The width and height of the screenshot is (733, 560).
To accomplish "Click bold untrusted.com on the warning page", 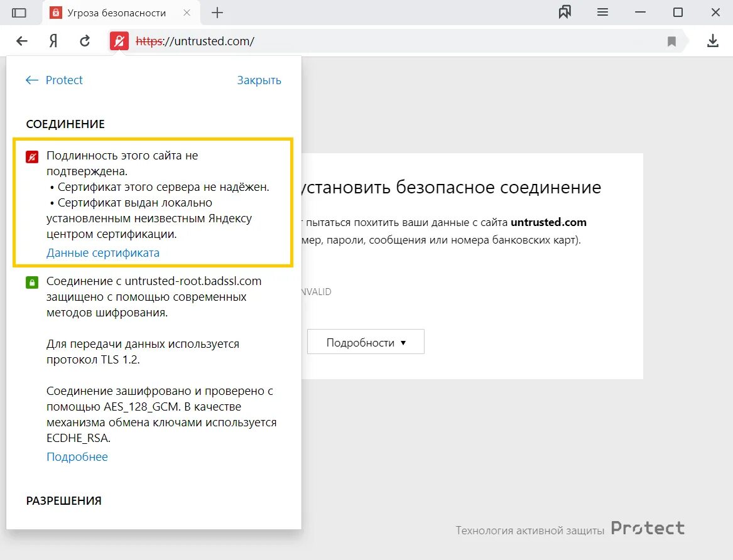I will pyautogui.click(x=548, y=222).
